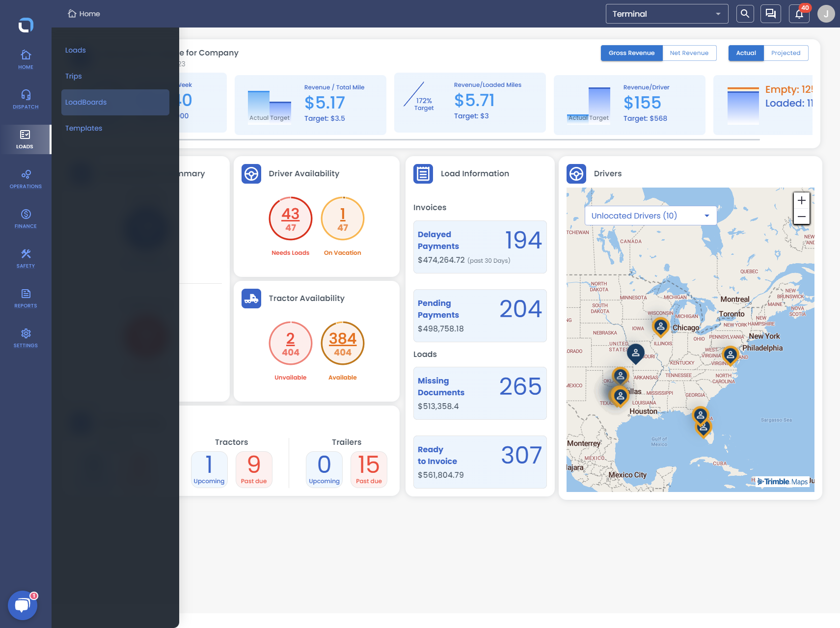The image size is (840, 628).
Task: Click the Needs Loads 43 circle
Action: pos(291,218)
